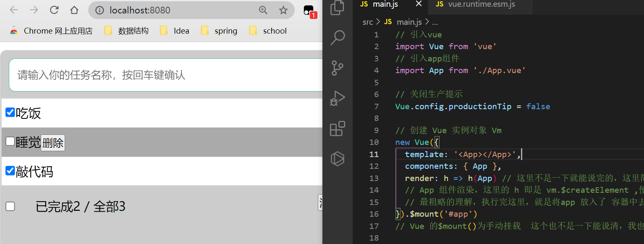This screenshot has height=244, width=644.
Task: Click the template: '<App></App>' line
Action: click(x=463, y=154)
